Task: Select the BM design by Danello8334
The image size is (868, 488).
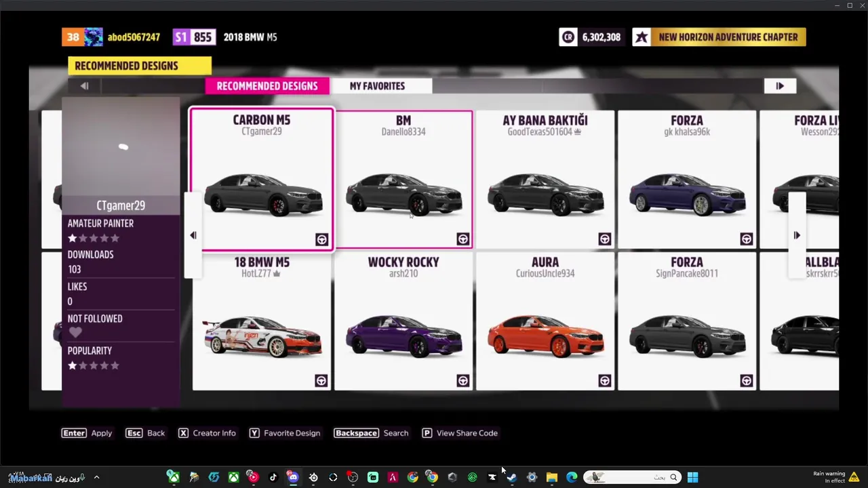Action: 403,179
